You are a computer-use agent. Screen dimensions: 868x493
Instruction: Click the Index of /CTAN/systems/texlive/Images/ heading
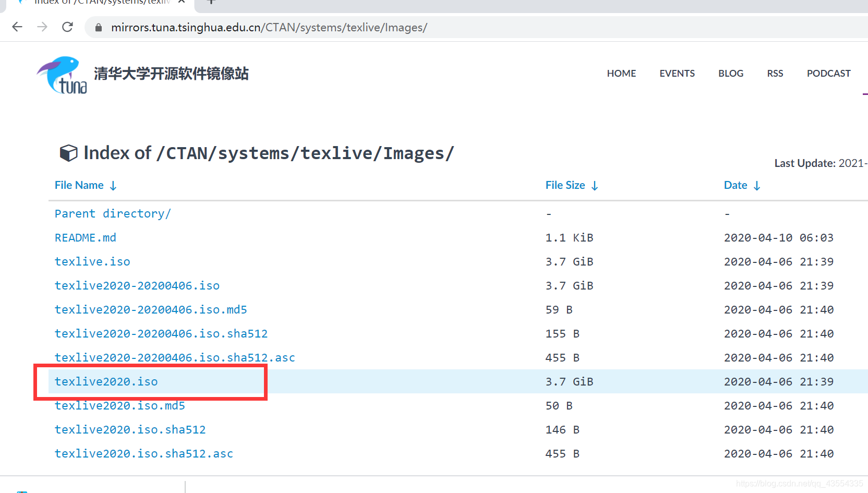269,153
